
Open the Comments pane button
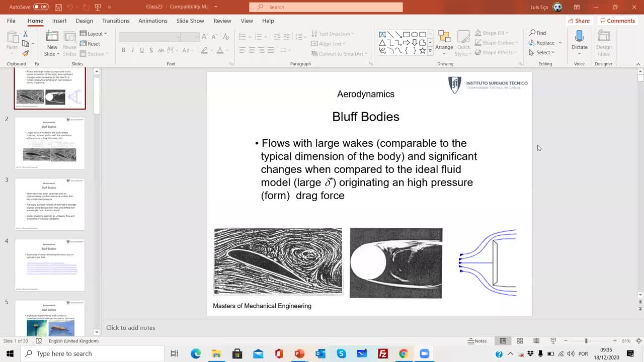tap(617, 21)
